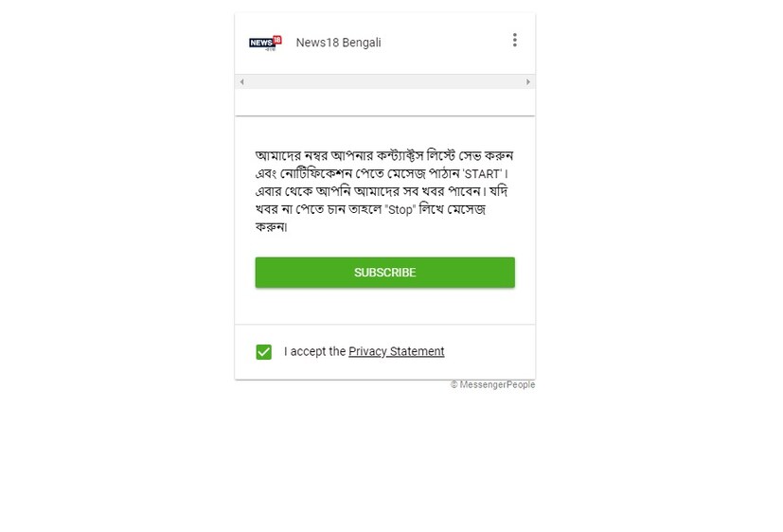Click the word "Stop" in the instructions
The width and height of the screenshot is (783, 532).
[400, 209]
